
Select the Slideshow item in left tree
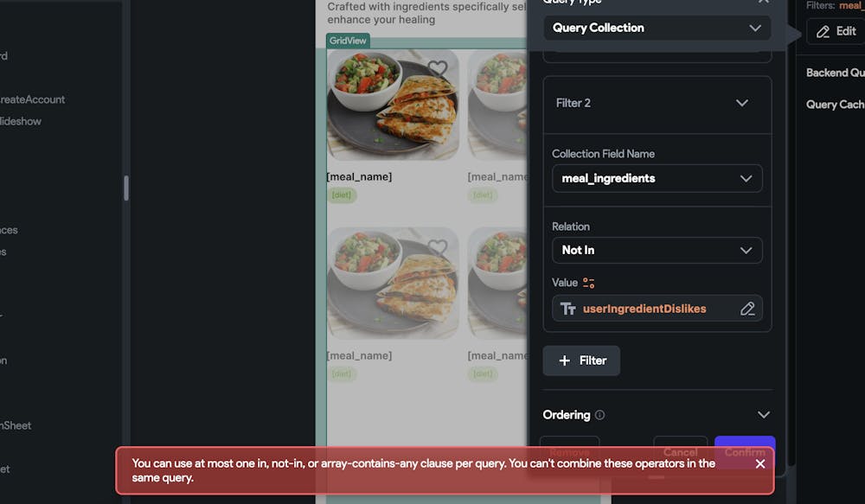click(x=21, y=121)
